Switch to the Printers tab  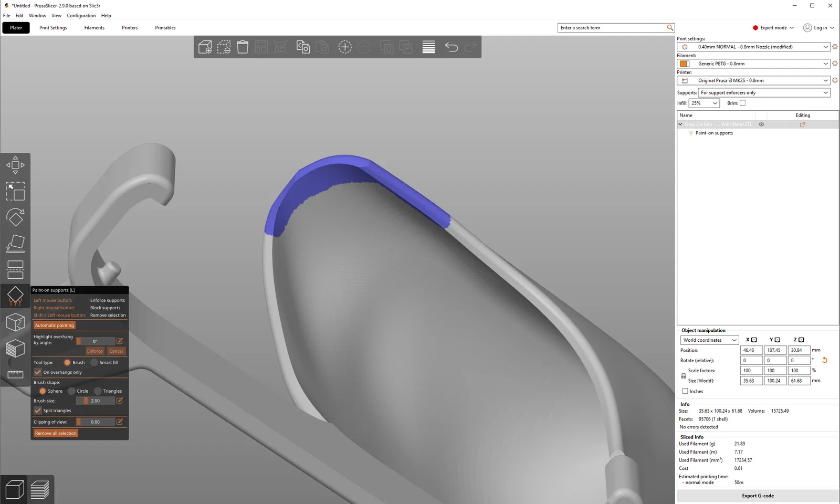[x=130, y=28]
